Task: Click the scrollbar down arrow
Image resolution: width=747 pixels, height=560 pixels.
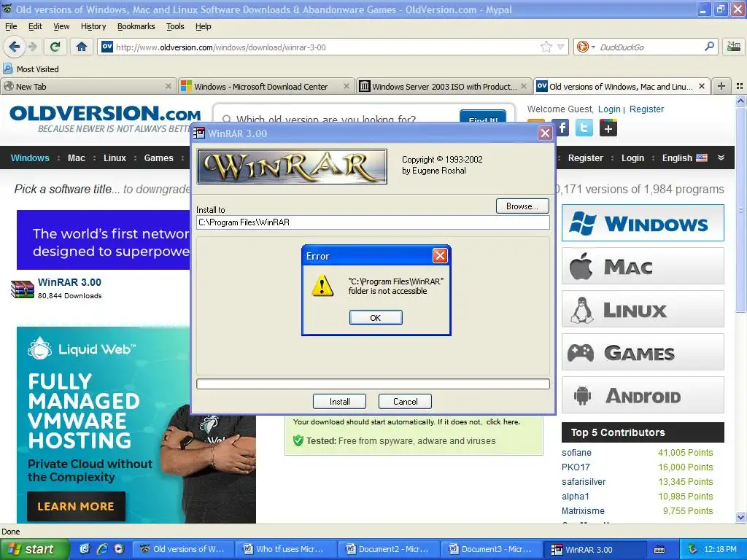Action: click(x=740, y=517)
